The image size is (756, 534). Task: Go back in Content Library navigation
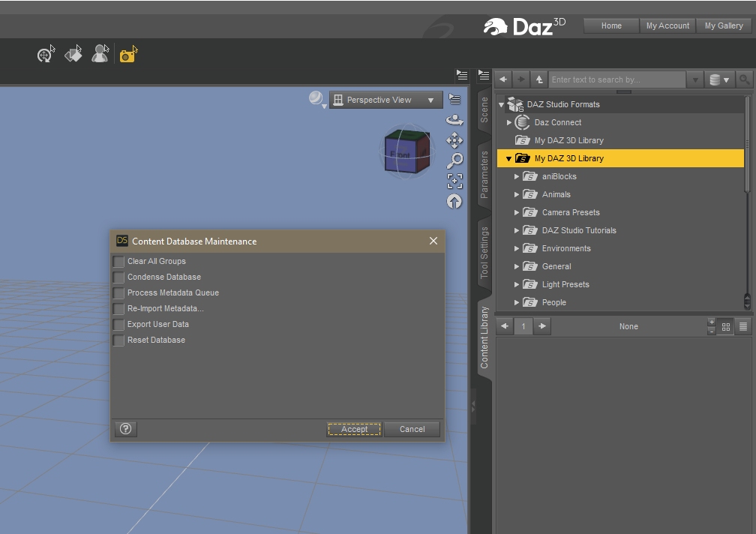pyautogui.click(x=503, y=79)
